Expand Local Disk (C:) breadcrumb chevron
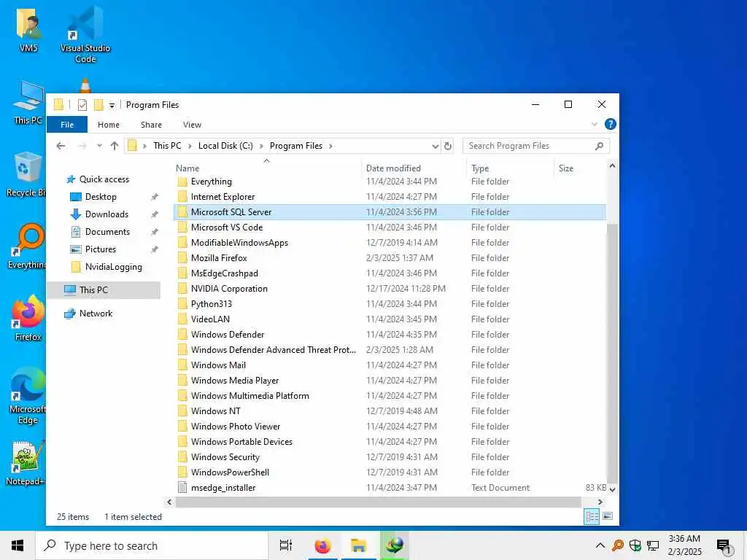Viewport: 747px width, 560px height. pyautogui.click(x=261, y=146)
